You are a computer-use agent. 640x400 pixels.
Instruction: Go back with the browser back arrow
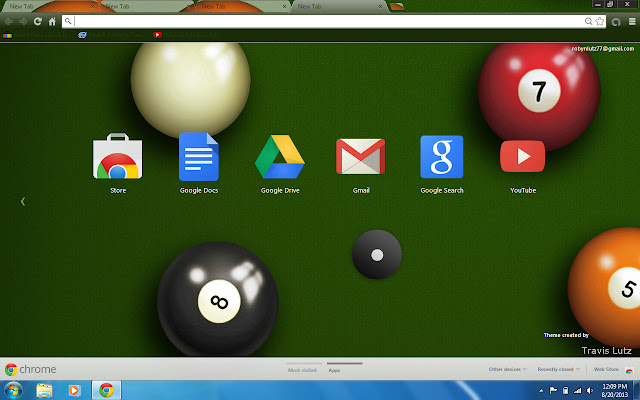pyautogui.click(x=9, y=21)
